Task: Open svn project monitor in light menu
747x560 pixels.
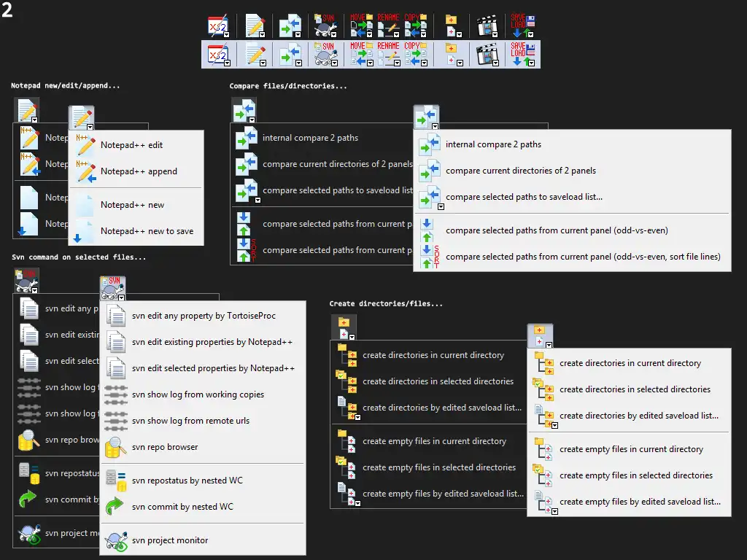Action: 203,540
